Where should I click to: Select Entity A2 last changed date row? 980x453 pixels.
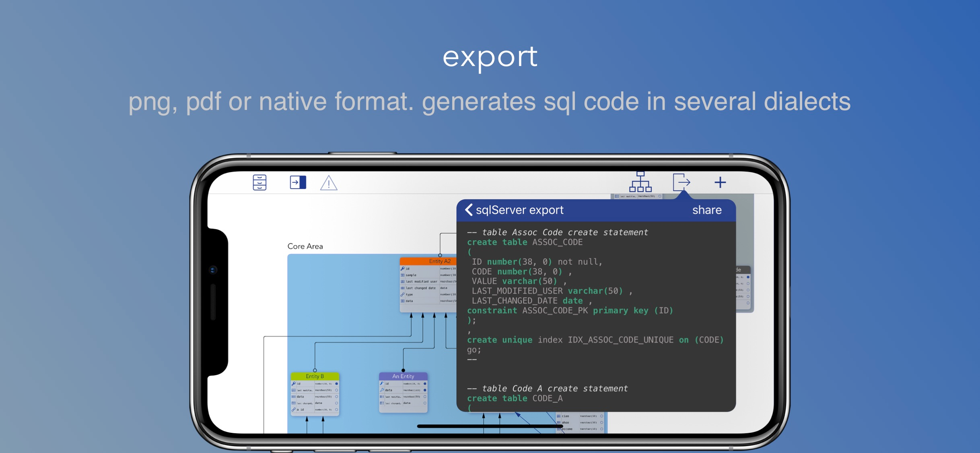click(420, 288)
